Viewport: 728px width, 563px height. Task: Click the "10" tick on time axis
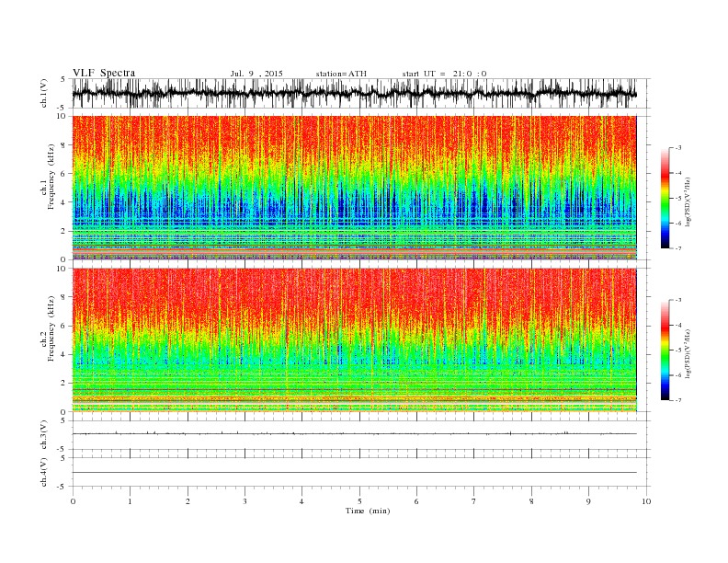coord(646,501)
